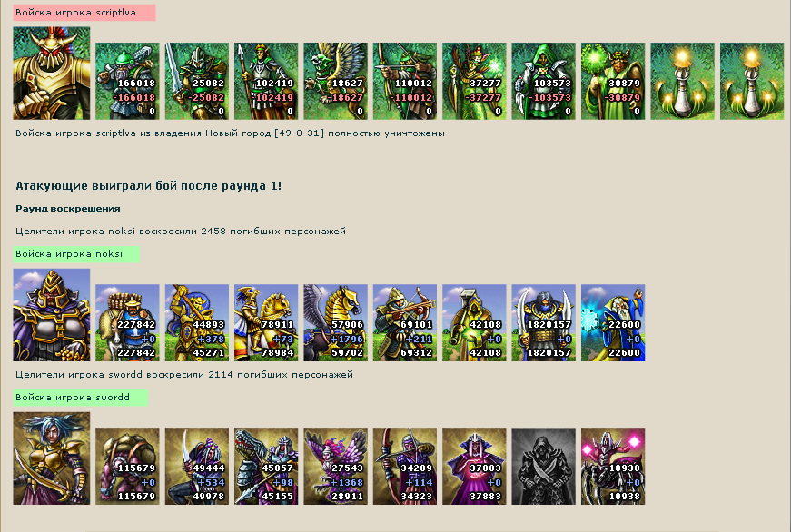Image resolution: width=791 pixels, height=532 pixels.
Task: Click the green 'Войска игрока swordd' header
Action: 81,398
